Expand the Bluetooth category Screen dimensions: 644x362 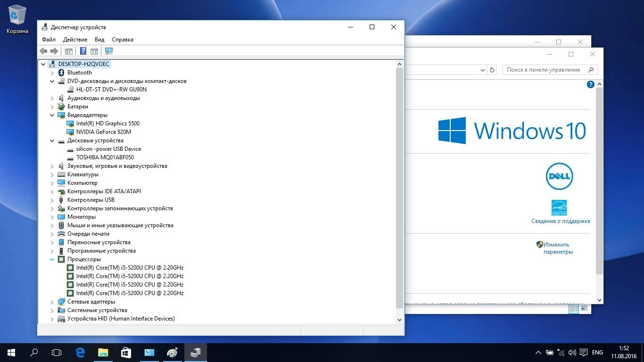[52, 73]
